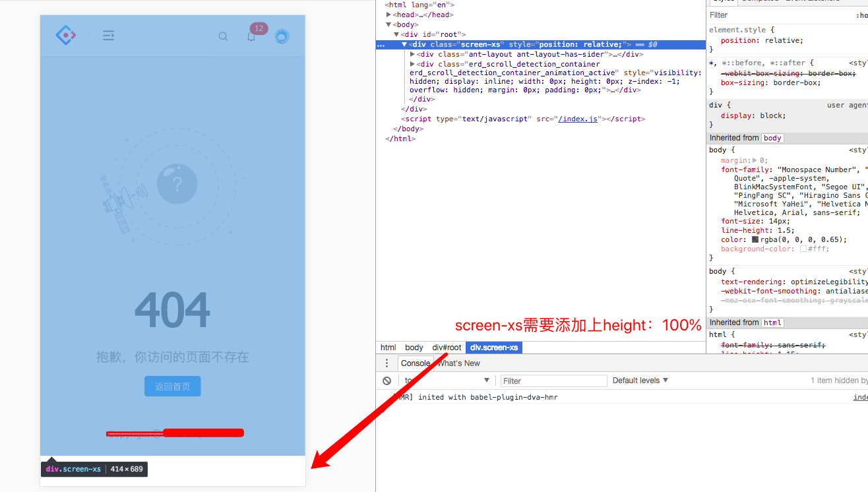868x492 pixels.
Task: Collapse the div id="root" node
Action: point(396,34)
